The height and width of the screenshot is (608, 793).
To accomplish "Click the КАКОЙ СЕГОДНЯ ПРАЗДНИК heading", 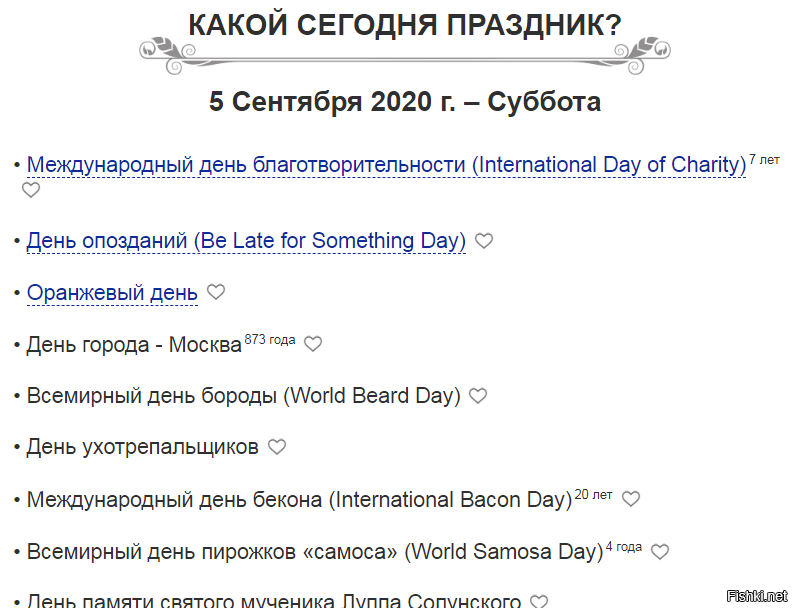I will tap(404, 26).
